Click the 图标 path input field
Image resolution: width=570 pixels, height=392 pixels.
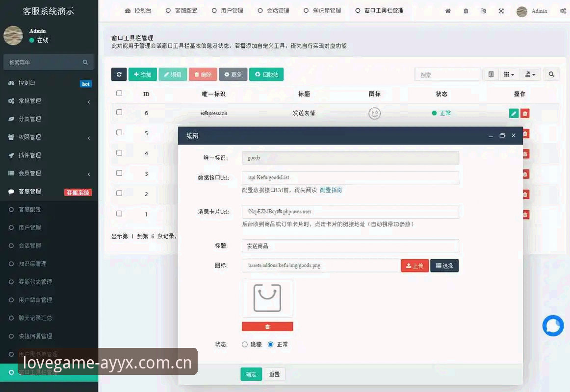(x=321, y=266)
